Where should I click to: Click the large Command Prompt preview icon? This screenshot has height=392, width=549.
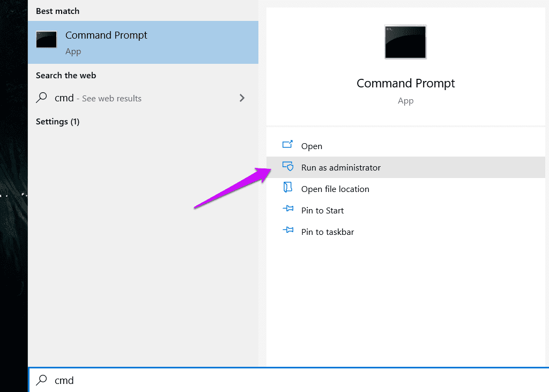(405, 42)
